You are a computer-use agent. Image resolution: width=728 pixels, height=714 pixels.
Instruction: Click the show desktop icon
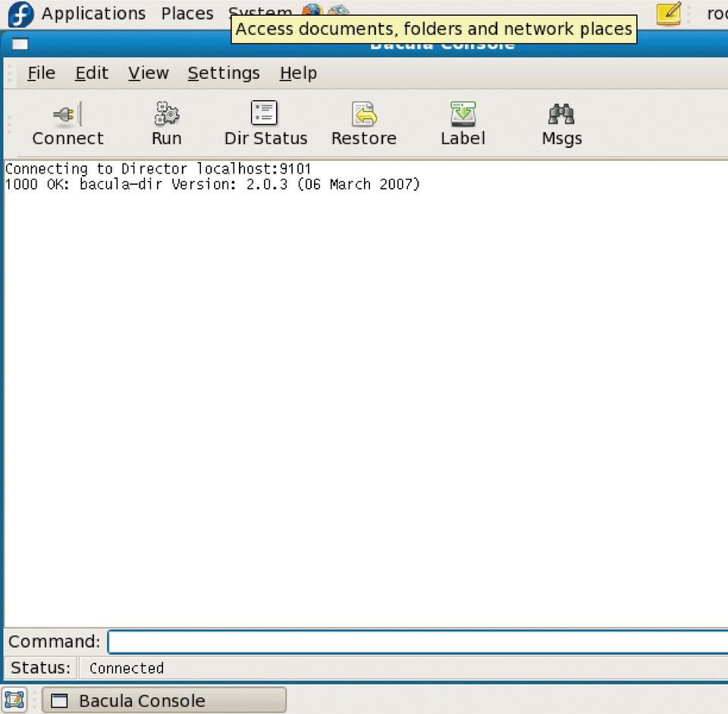(x=14, y=700)
